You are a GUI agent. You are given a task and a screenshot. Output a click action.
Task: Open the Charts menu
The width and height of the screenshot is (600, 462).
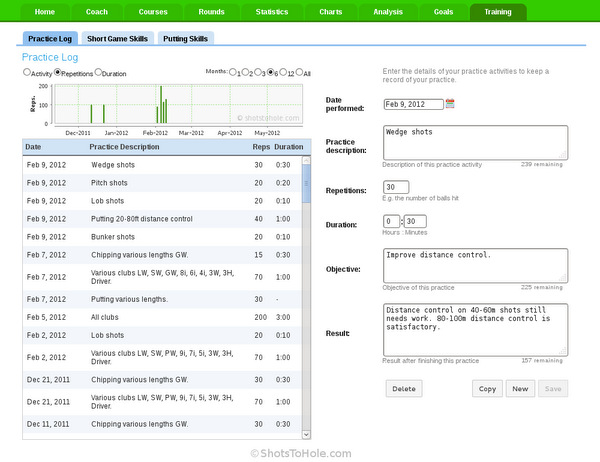click(331, 12)
